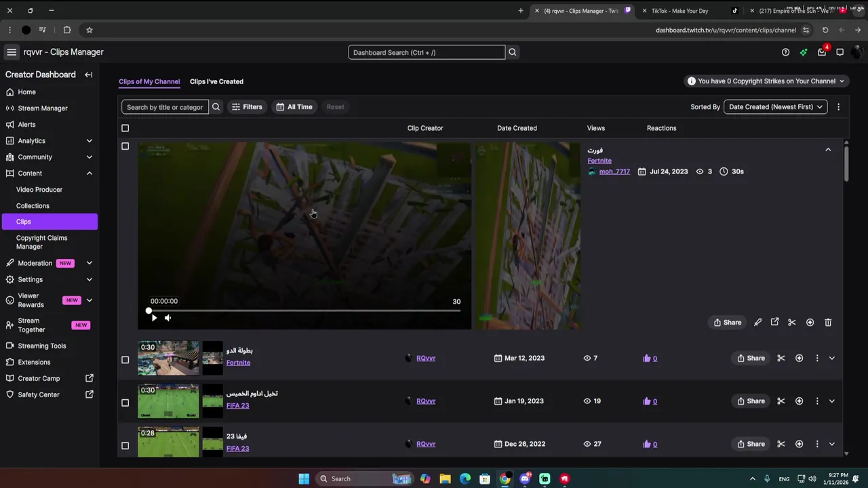Click circled star icon on Mar 12, 2023 row

(799, 358)
